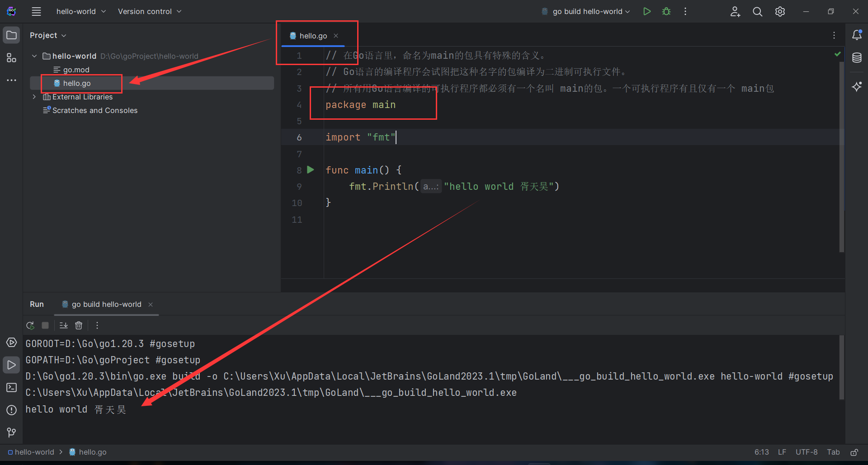The height and width of the screenshot is (465, 868).
Task: Open IDE settings gear
Action: 780,11
